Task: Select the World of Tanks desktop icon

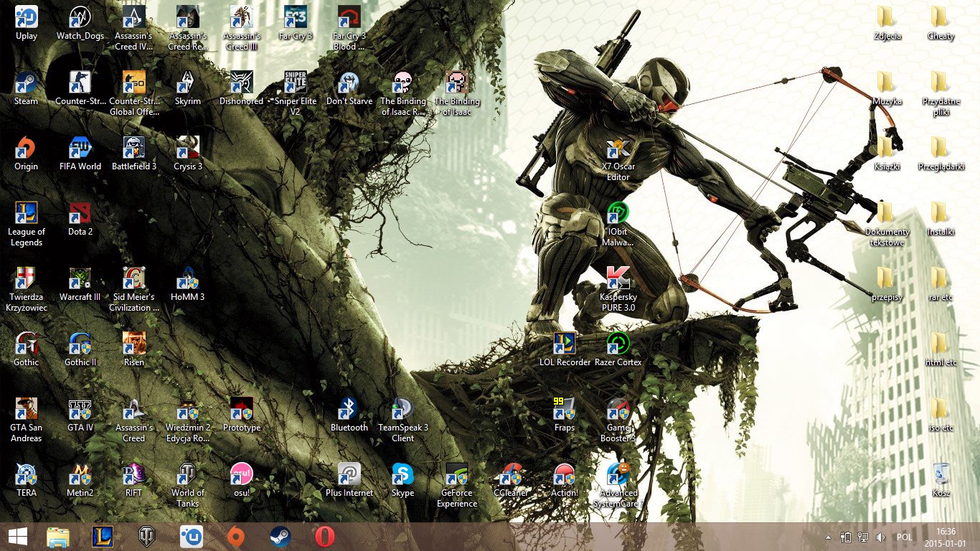Action: 188,485
